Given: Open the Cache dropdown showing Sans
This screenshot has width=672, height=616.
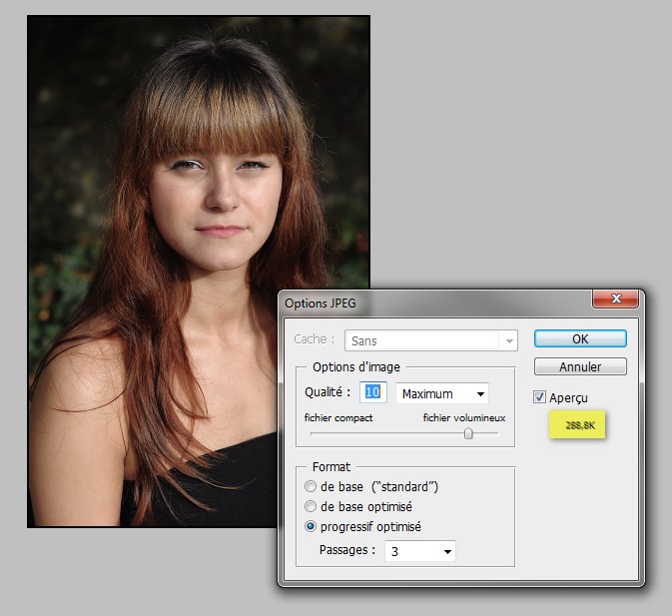Looking at the screenshot, I should pos(431,340).
